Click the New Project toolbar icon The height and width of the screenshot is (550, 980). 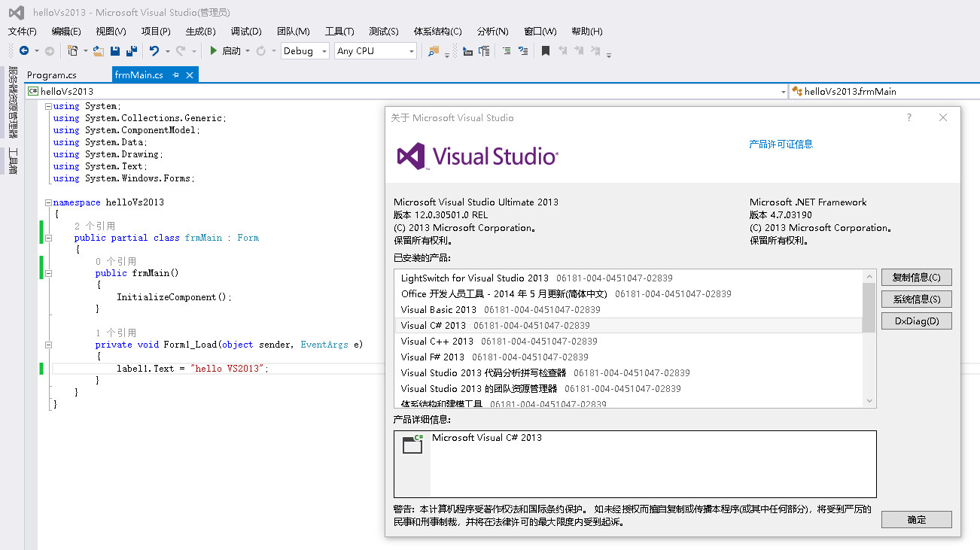[x=72, y=51]
